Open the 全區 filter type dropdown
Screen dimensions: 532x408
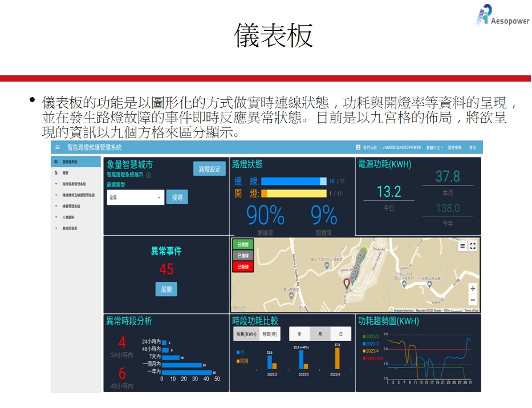pos(135,197)
